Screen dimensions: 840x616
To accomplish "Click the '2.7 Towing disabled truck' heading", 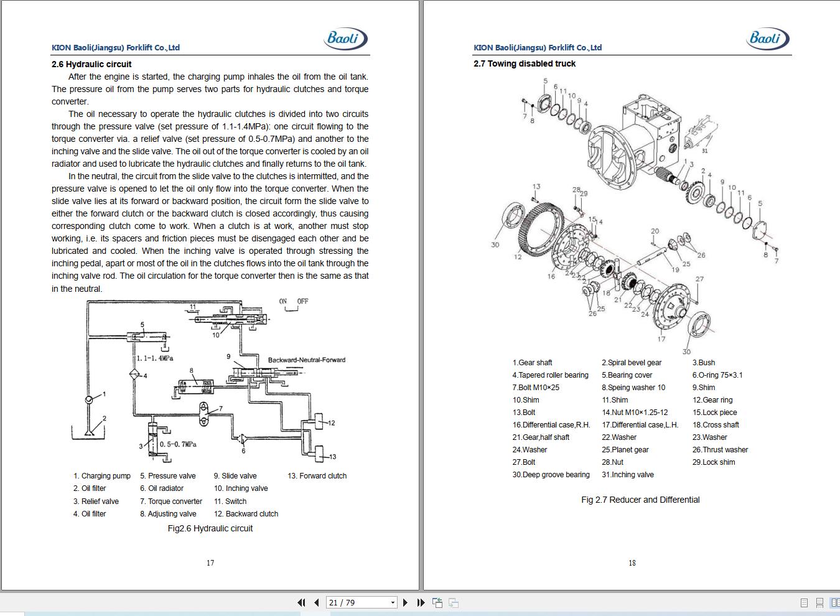I will pyautogui.click(x=525, y=63).
